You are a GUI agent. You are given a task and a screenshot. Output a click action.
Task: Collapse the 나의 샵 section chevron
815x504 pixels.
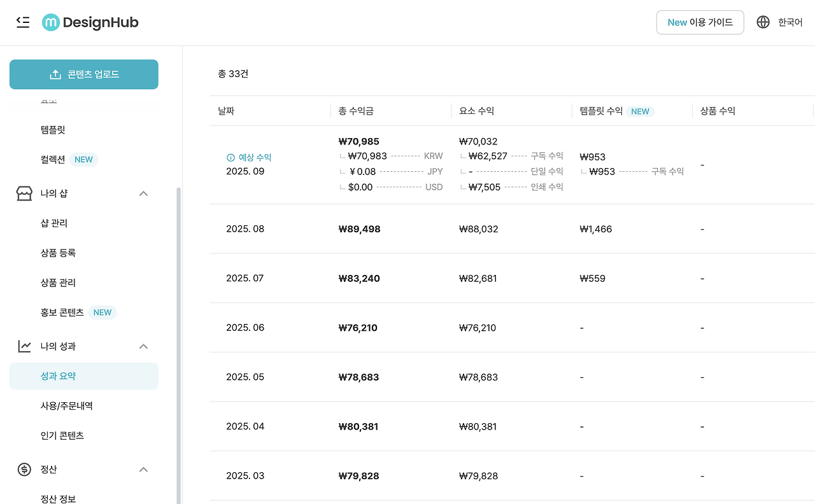[x=143, y=193]
